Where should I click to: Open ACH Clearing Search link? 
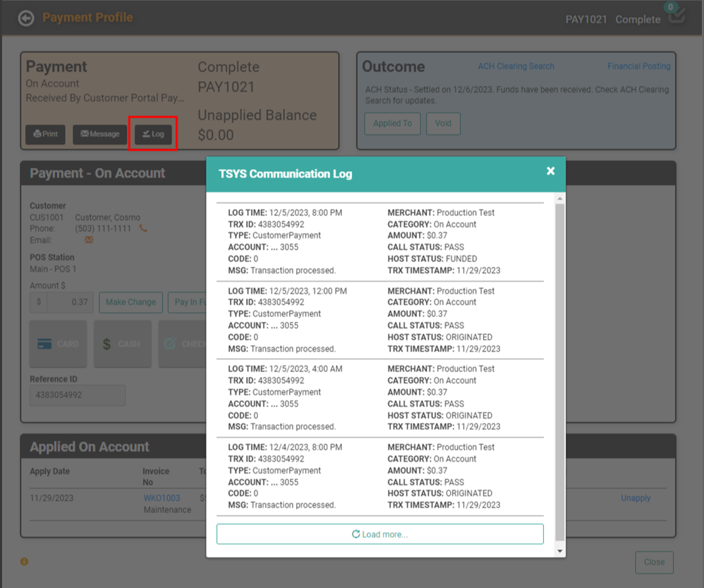[x=516, y=66]
